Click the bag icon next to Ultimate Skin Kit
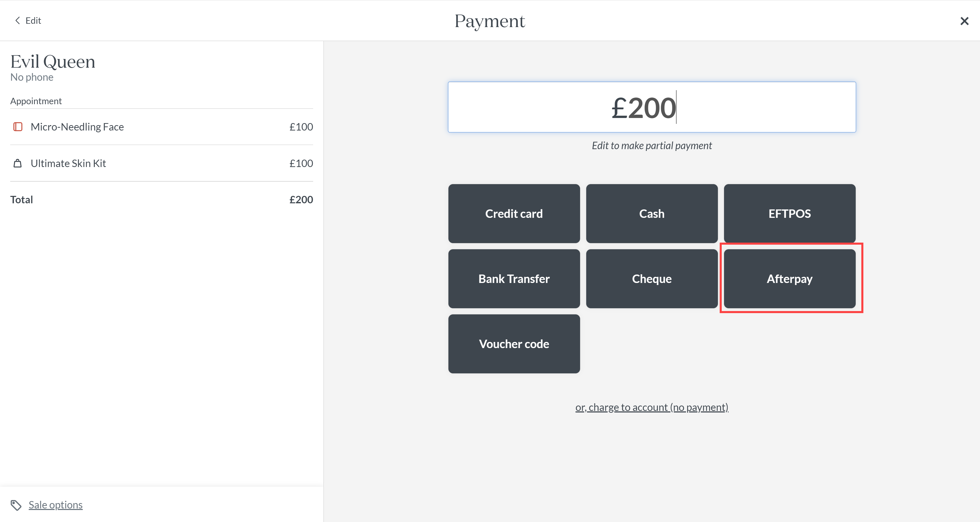This screenshot has width=980, height=522. [x=18, y=163]
